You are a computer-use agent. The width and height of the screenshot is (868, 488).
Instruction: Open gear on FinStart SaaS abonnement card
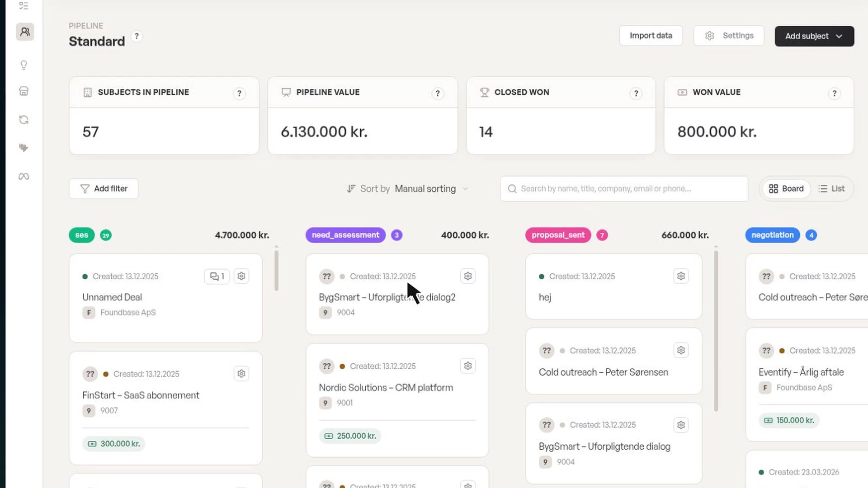coord(241,374)
